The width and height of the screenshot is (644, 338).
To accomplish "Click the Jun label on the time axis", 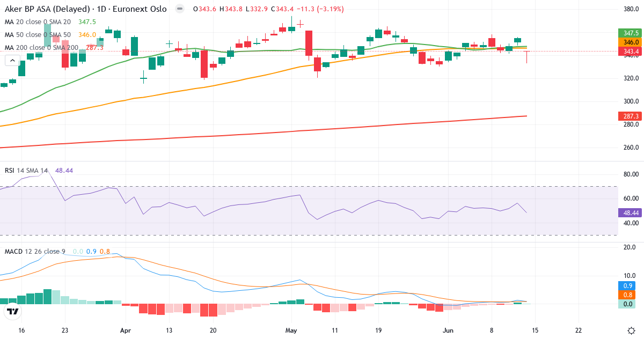I will pos(447,330).
